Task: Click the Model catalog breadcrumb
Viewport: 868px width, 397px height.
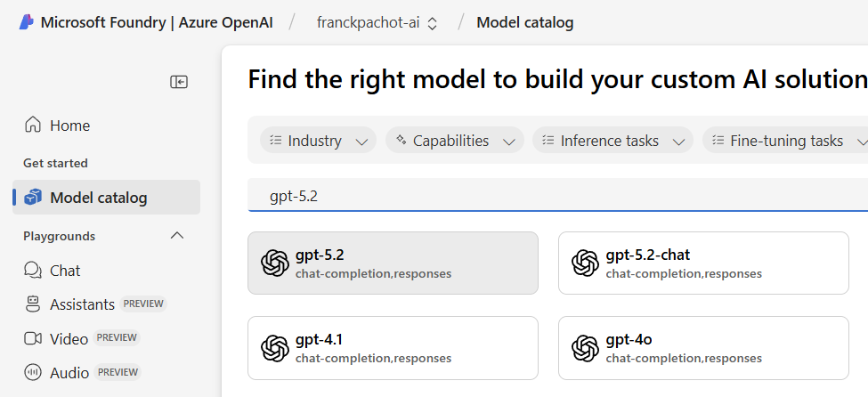Action: pyautogui.click(x=524, y=23)
